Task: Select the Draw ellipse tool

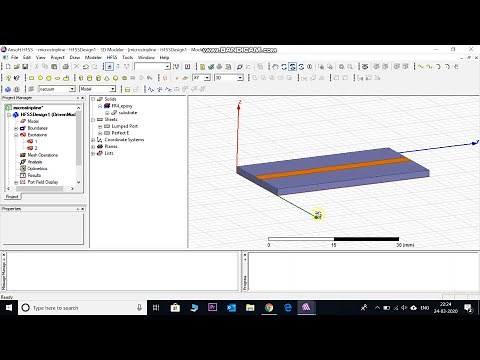Action: 57,78
